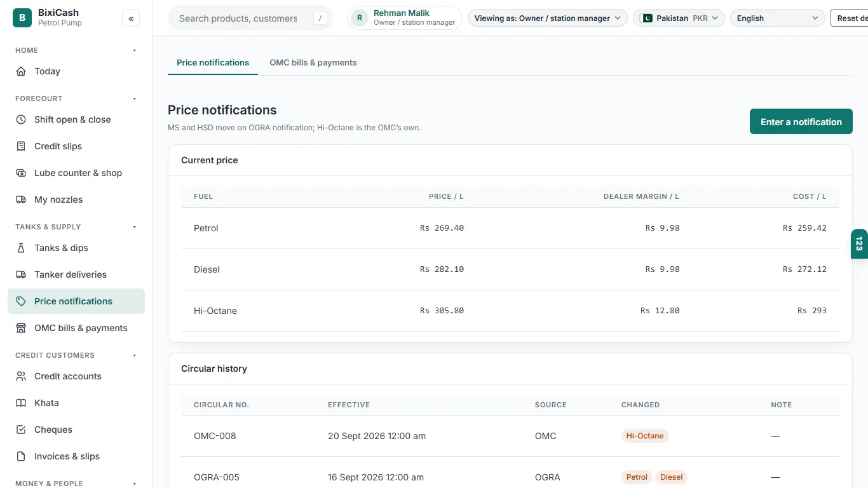Click the Enter a notification button
The image size is (868, 488).
click(801, 121)
